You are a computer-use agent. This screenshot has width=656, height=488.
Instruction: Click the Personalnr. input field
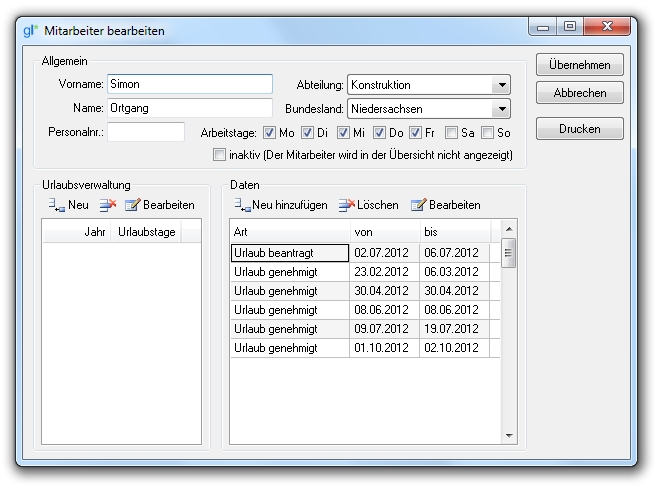147,132
